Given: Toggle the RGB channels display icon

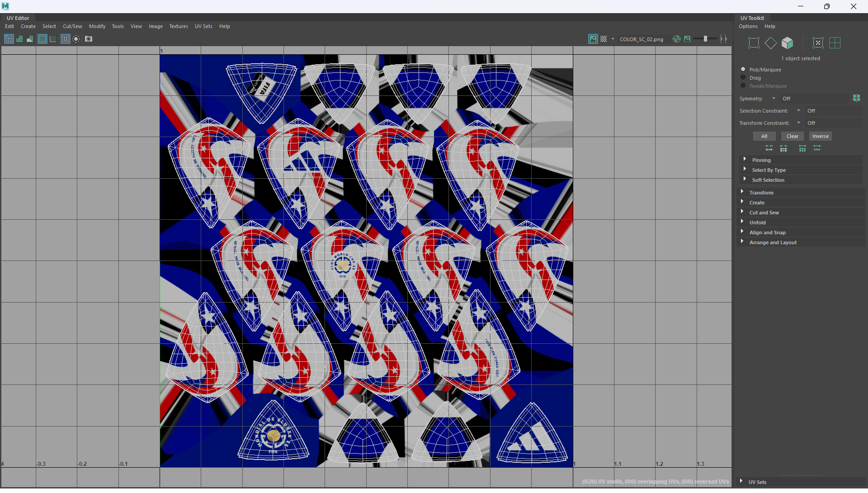Looking at the screenshot, I should pos(677,39).
